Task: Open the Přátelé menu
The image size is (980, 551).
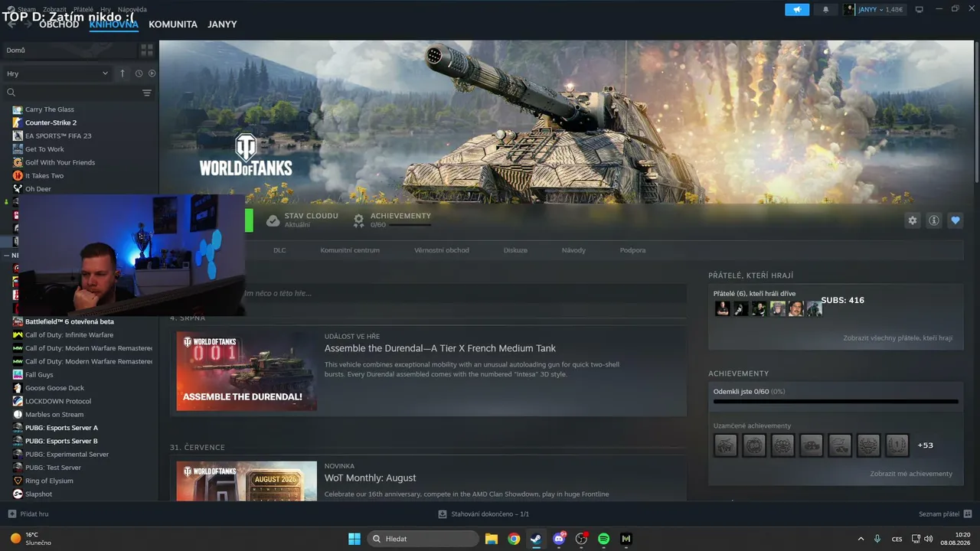Action: [83, 9]
